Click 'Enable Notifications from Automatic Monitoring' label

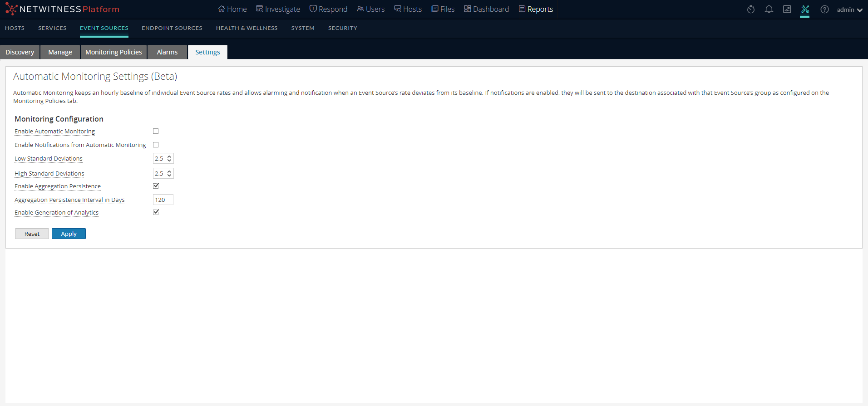pyautogui.click(x=80, y=145)
